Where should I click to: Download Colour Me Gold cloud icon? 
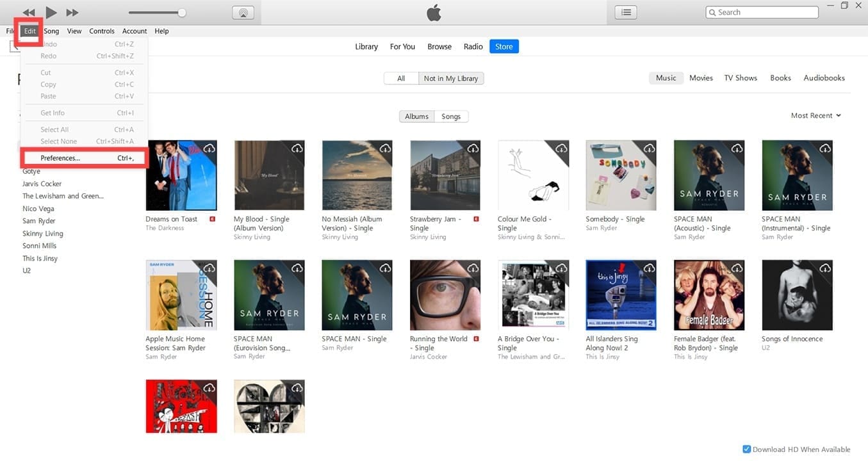(x=561, y=149)
